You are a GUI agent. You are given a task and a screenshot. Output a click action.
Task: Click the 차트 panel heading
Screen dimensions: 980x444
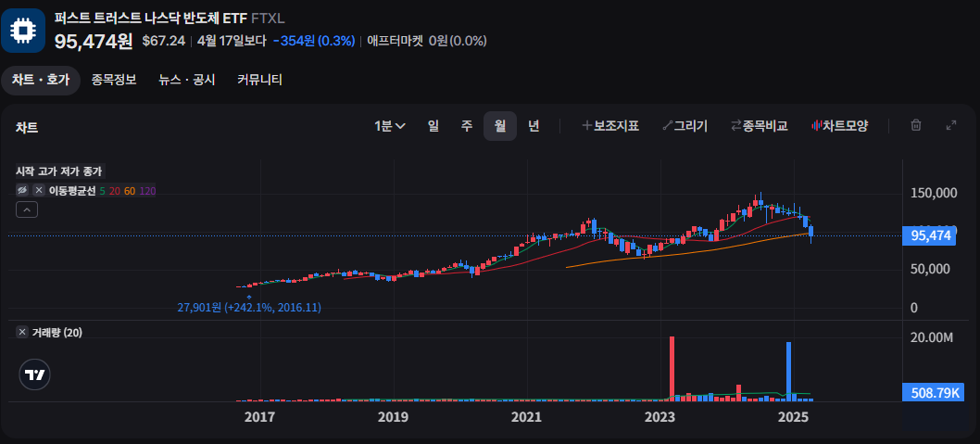27,128
